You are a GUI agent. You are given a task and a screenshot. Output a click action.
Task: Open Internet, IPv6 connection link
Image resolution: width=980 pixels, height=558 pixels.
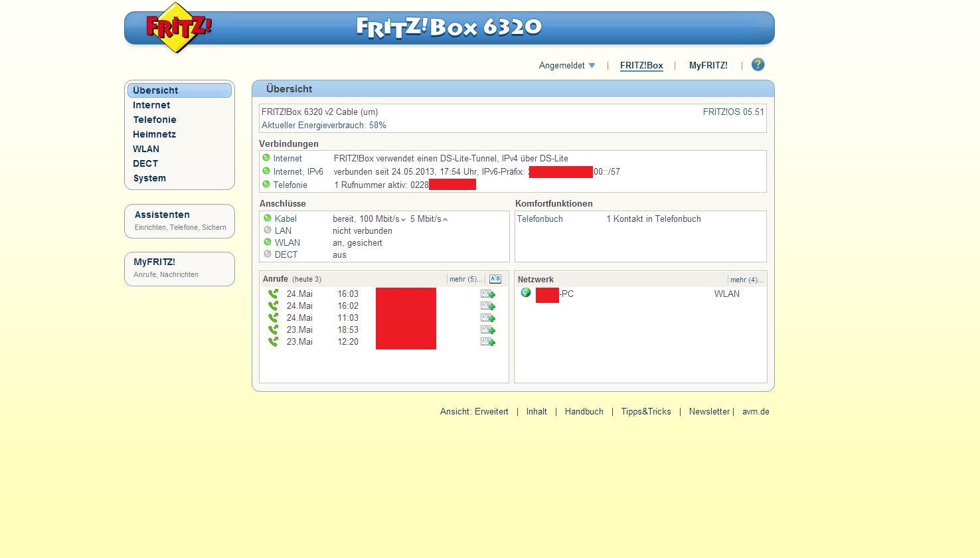tap(298, 171)
